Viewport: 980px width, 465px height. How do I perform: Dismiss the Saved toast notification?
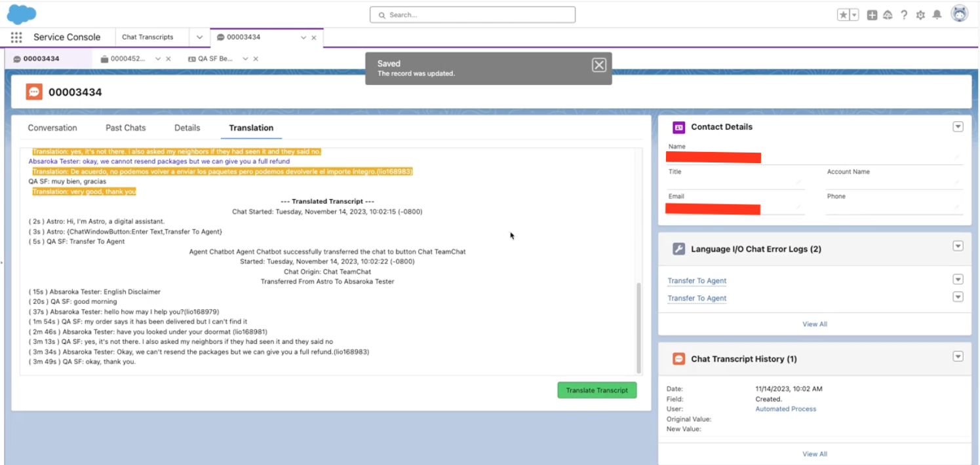598,65
